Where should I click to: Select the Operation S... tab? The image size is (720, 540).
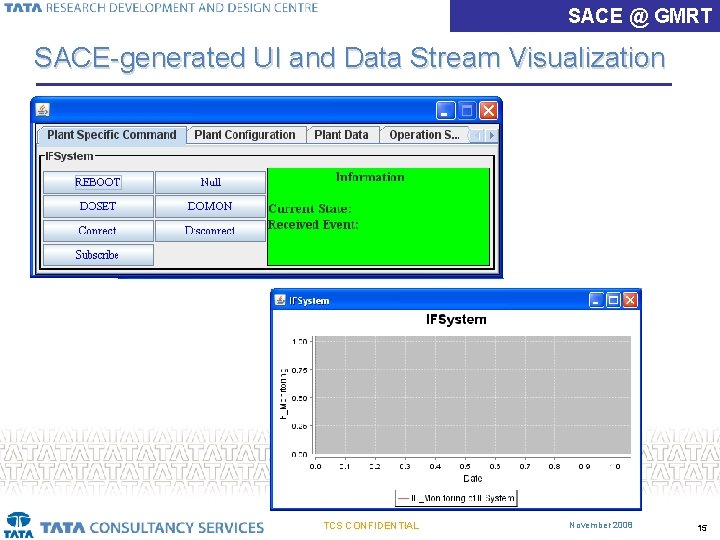[x=424, y=135]
